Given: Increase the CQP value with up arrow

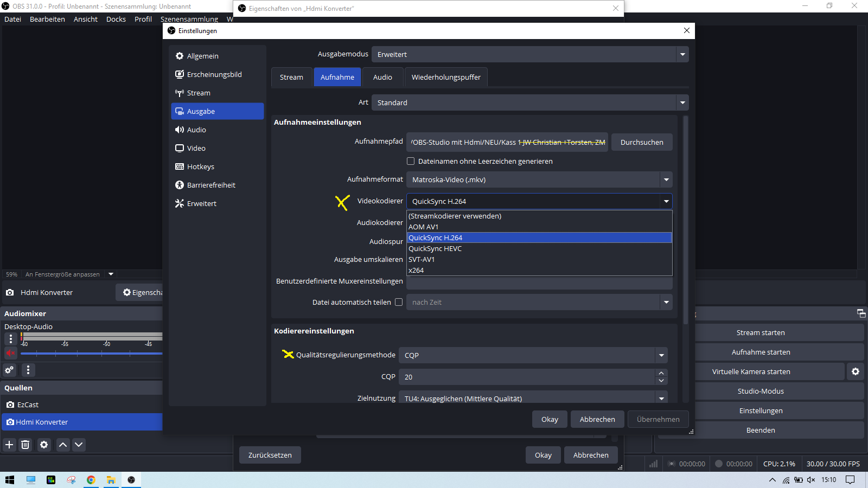Looking at the screenshot, I should pyautogui.click(x=661, y=373).
